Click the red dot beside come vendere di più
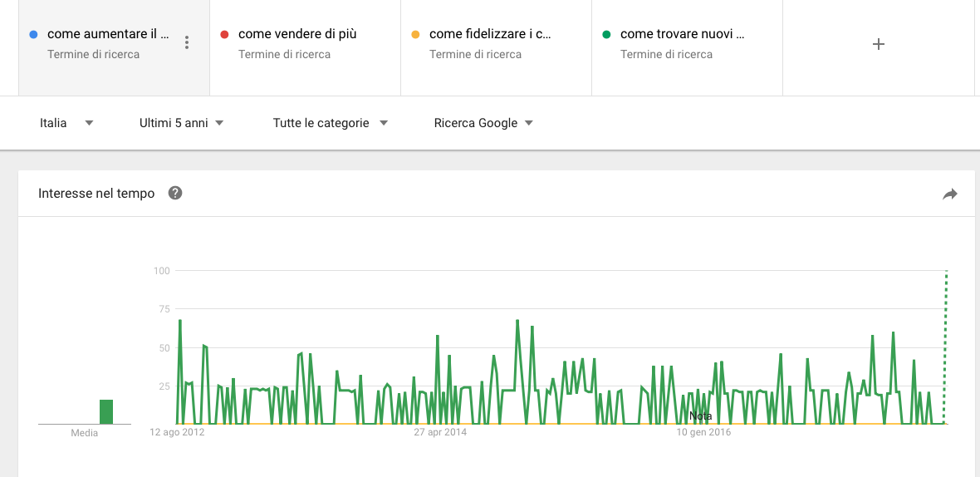This screenshot has width=980, height=477. pos(224,34)
